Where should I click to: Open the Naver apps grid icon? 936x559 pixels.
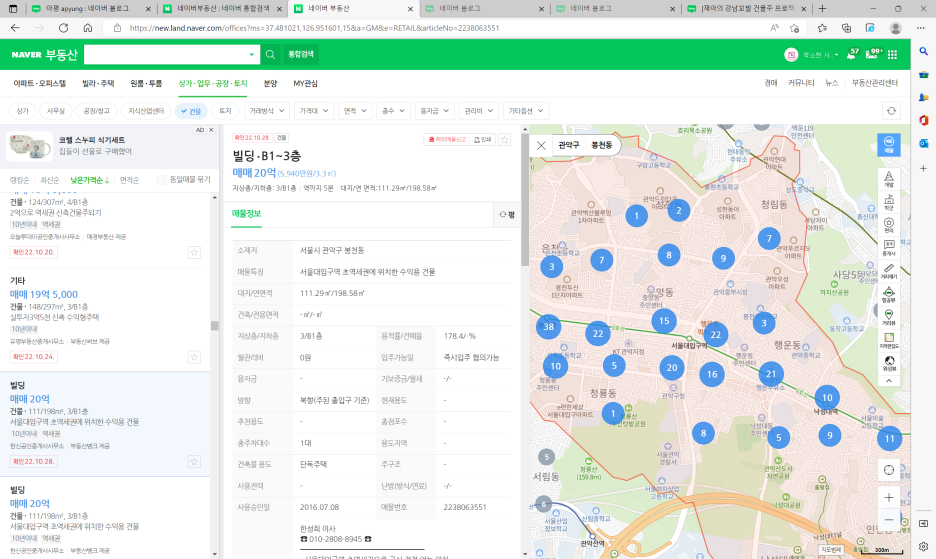click(892, 54)
